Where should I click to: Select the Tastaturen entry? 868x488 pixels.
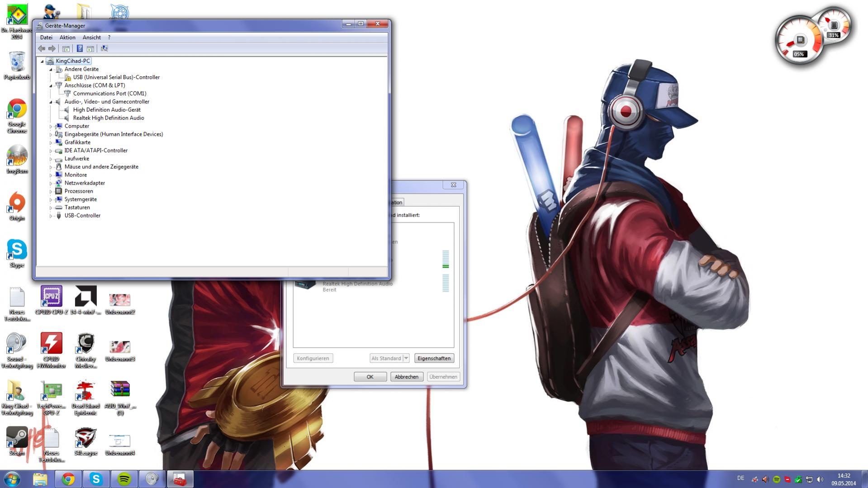77,208
